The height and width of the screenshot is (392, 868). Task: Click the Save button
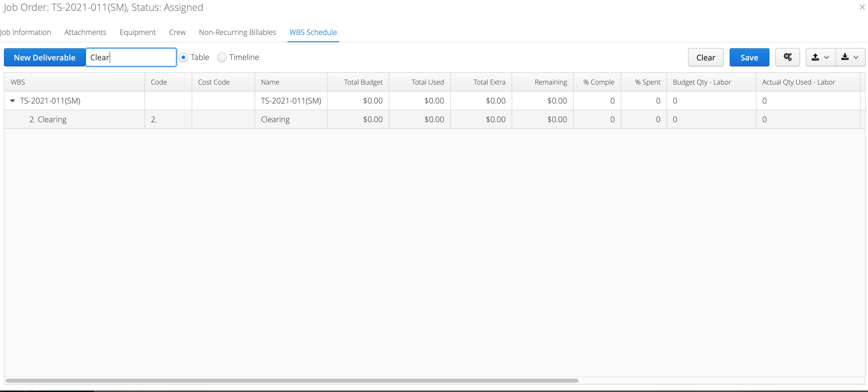749,57
